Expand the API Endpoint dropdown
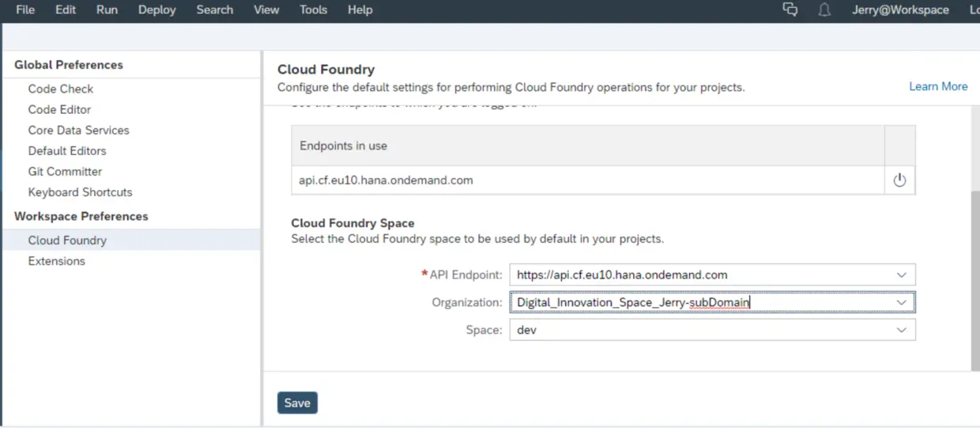Image resolution: width=980 pixels, height=428 pixels. (901, 275)
